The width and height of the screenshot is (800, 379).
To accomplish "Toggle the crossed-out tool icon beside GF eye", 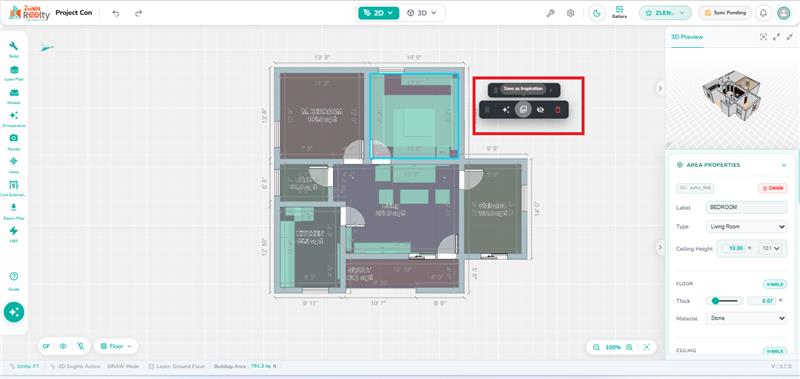I will pyautogui.click(x=80, y=346).
